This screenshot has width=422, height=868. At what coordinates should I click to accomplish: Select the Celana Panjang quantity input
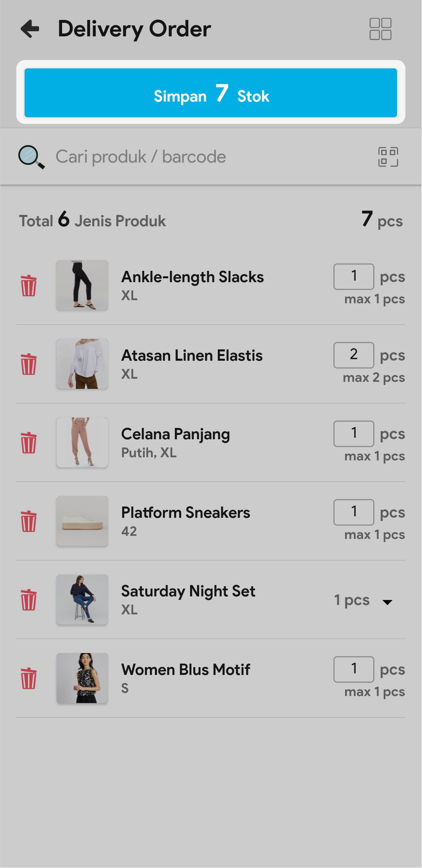tap(354, 434)
